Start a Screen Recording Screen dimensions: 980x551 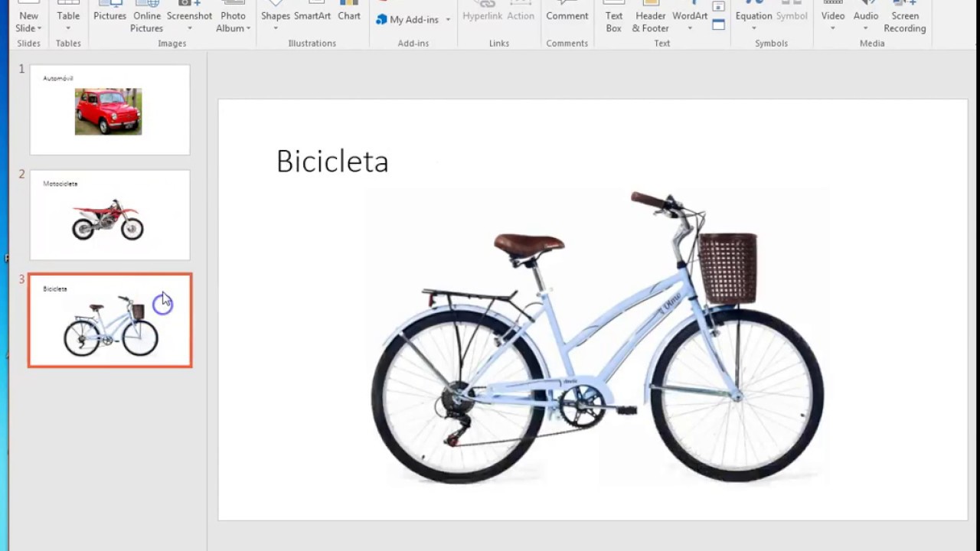pos(905,17)
